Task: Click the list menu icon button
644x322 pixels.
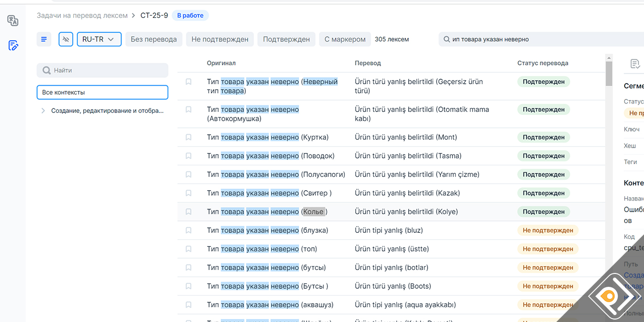Action: coord(44,39)
